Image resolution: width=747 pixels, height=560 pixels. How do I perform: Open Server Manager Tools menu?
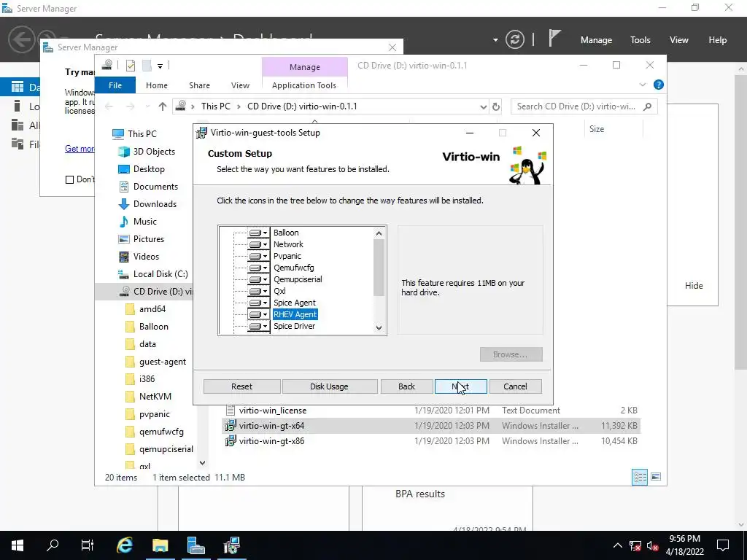point(640,41)
